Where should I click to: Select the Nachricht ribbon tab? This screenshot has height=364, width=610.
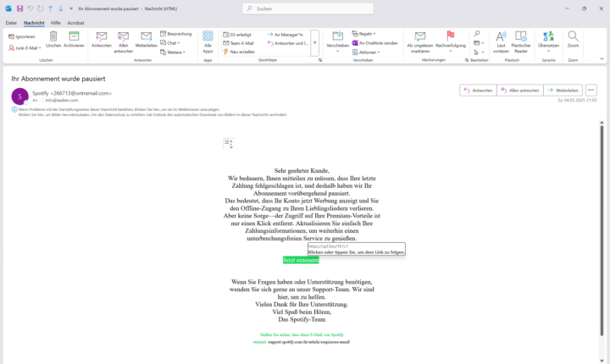pos(34,23)
